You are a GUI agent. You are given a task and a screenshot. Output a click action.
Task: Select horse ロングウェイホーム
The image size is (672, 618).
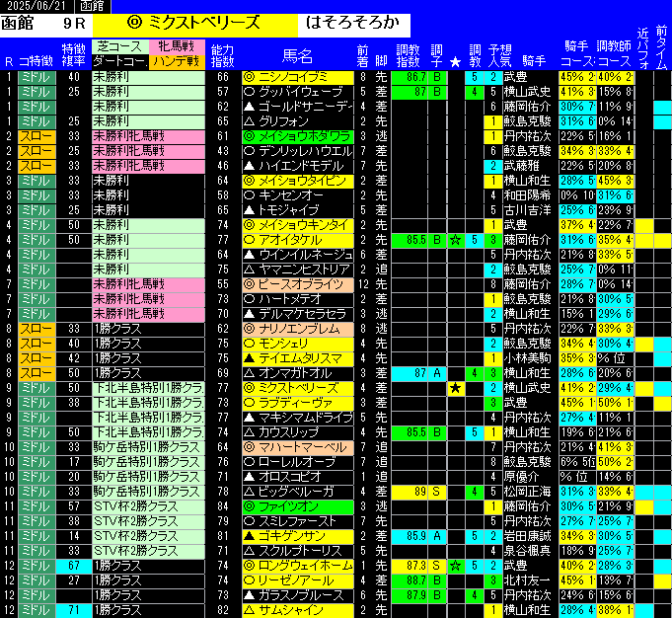(x=298, y=566)
